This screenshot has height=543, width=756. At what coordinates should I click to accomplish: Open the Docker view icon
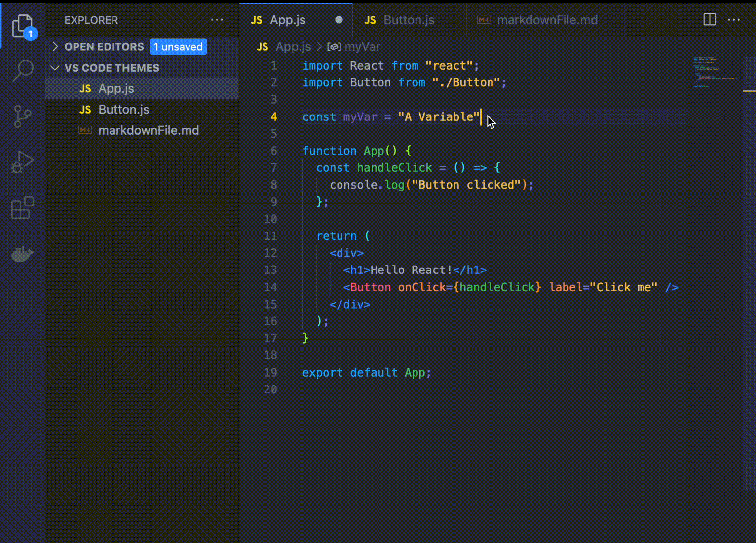click(x=22, y=254)
